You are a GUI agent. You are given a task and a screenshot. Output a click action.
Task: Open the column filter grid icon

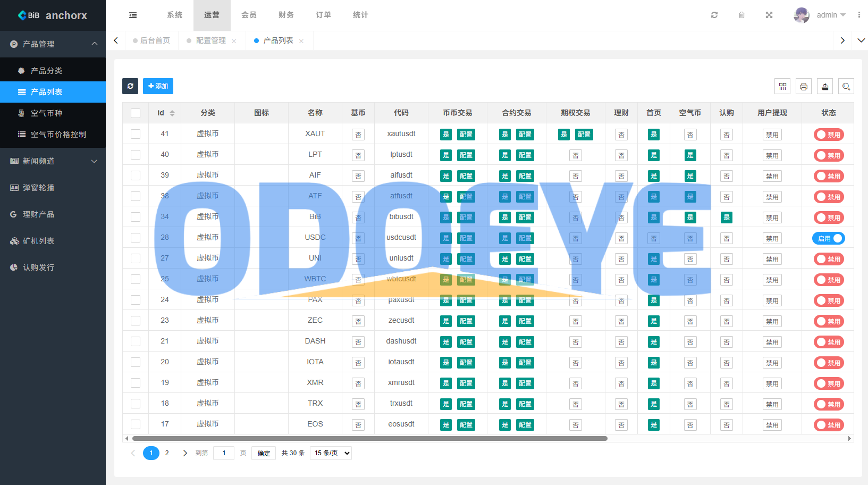tap(782, 86)
